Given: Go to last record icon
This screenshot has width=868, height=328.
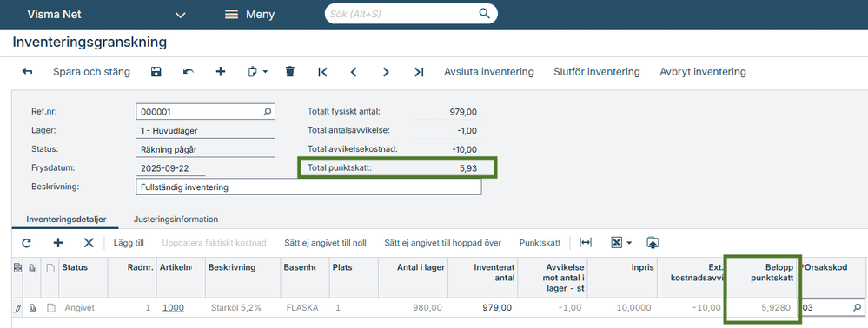Looking at the screenshot, I should [x=419, y=72].
